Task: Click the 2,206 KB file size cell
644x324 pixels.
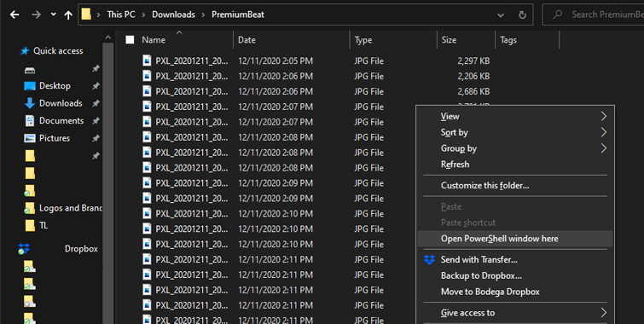Action: [x=473, y=76]
